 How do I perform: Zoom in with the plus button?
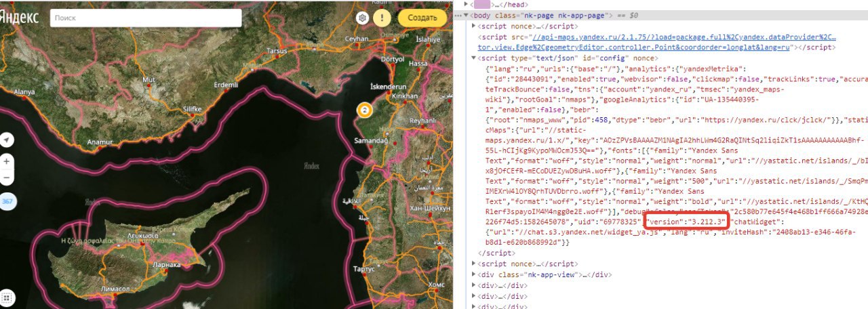coord(7,162)
